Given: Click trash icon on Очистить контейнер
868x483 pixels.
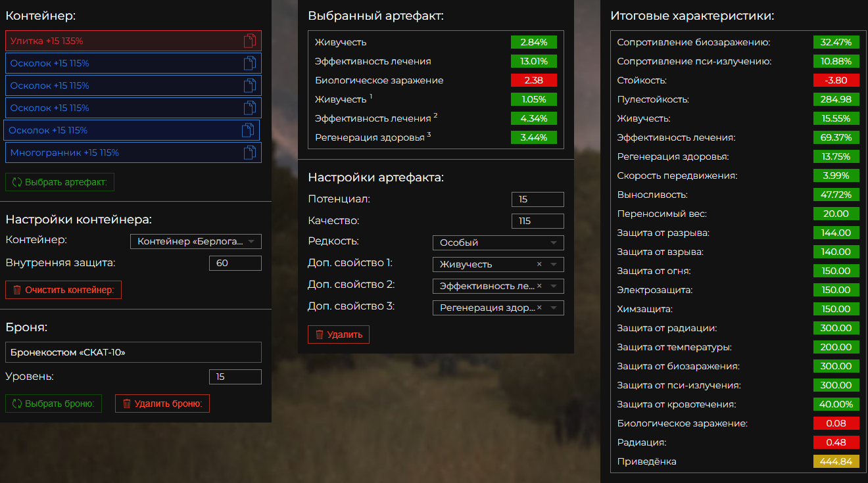Looking at the screenshot, I should pyautogui.click(x=17, y=290).
